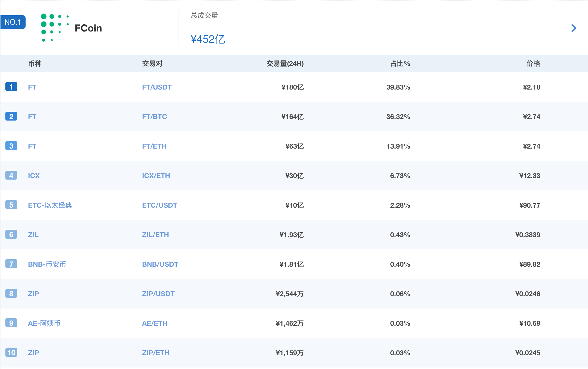Open the FT/BTC trading pair link
588x369 pixels.
pos(154,117)
